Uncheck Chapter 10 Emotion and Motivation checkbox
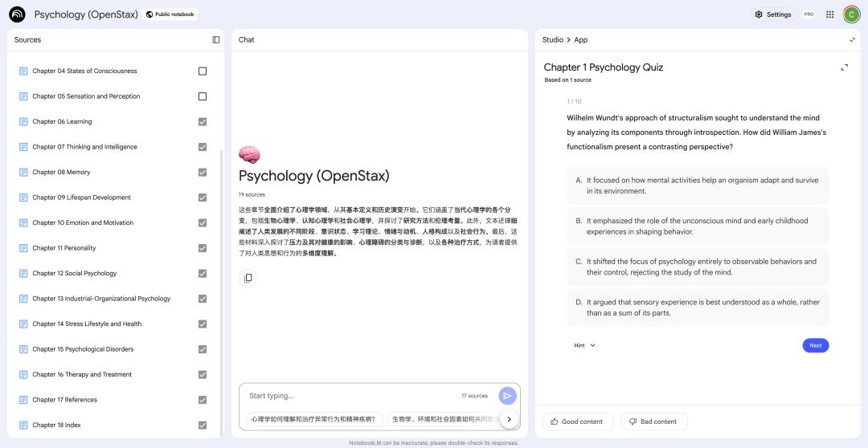The width and height of the screenshot is (868, 448). pyautogui.click(x=203, y=223)
